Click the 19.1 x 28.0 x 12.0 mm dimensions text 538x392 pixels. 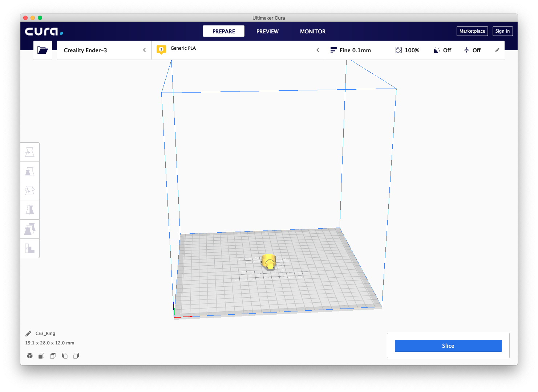[x=50, y=343]
